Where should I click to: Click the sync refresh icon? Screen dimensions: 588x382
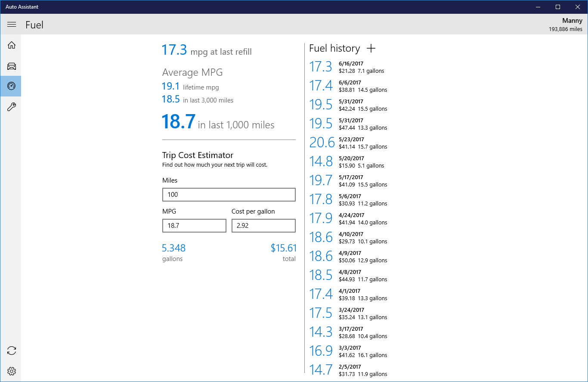(12, 351)
